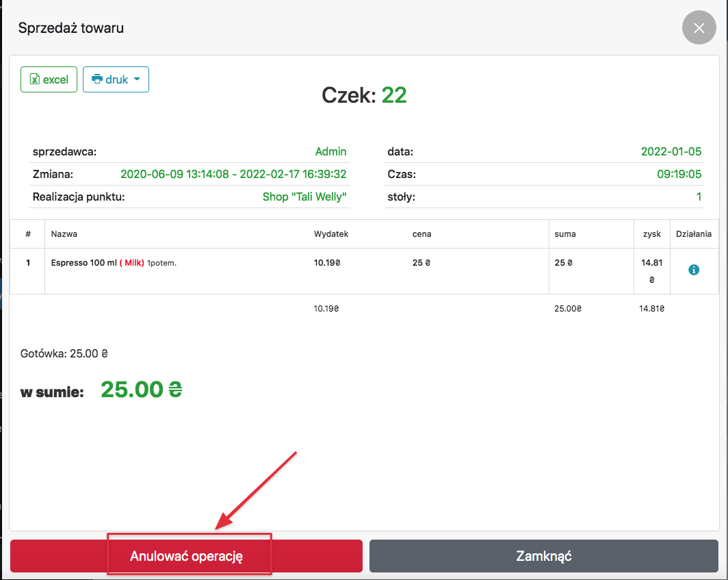Click the red Milk modifier text
The image size is (728, 580).
click(x=132, y=263)
